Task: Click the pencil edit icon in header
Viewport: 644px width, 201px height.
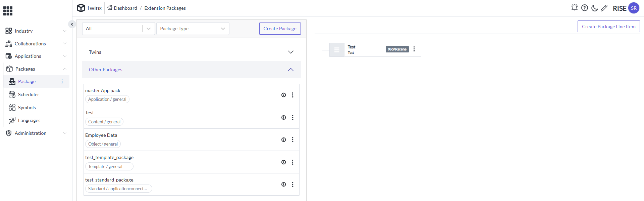Action: 604,8
